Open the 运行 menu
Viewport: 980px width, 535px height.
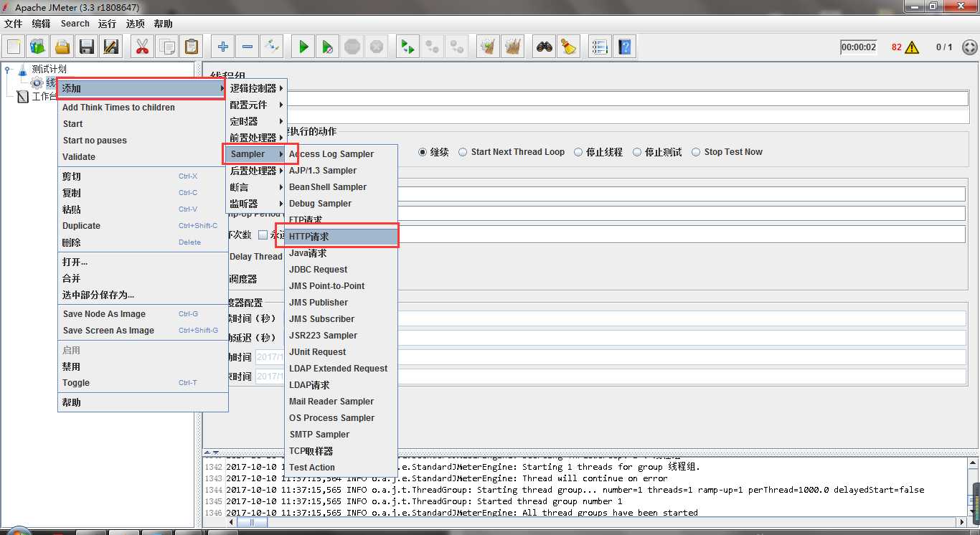pos(107,24)
